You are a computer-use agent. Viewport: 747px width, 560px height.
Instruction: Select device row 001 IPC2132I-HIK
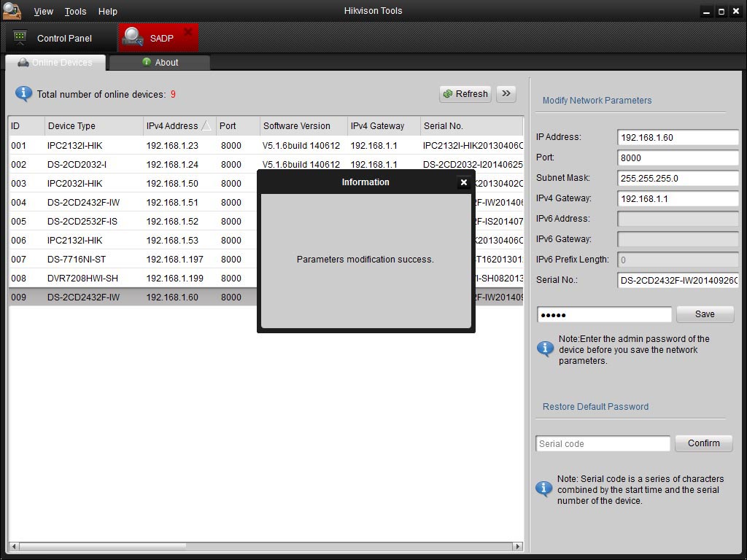266,146
